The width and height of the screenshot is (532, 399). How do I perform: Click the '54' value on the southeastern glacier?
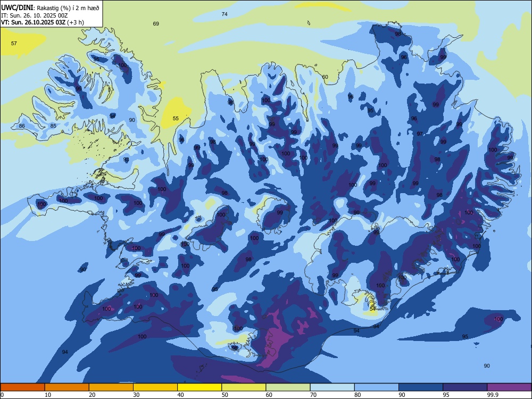tap(372, 309)
